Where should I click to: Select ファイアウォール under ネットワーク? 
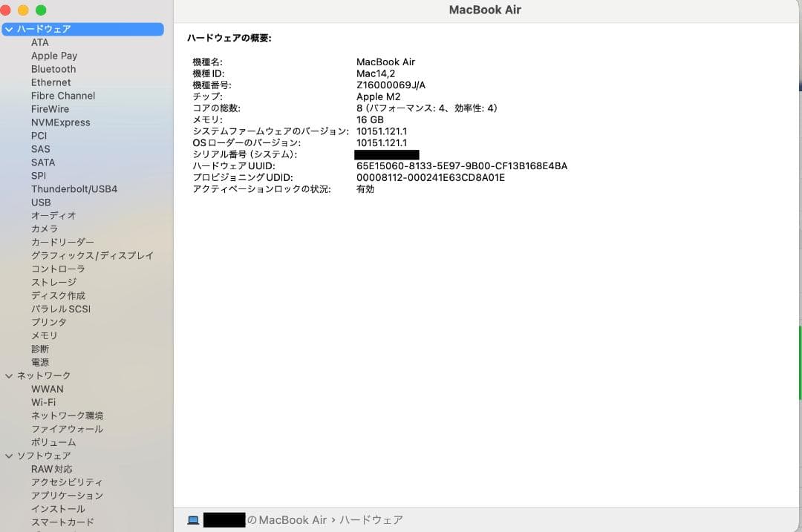[x=68, y=429]
